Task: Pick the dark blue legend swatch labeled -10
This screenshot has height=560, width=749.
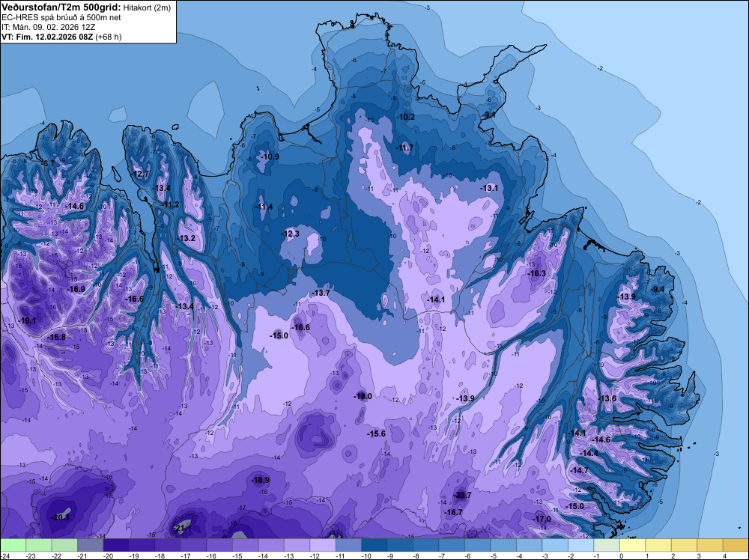Action: pos(374,545)
